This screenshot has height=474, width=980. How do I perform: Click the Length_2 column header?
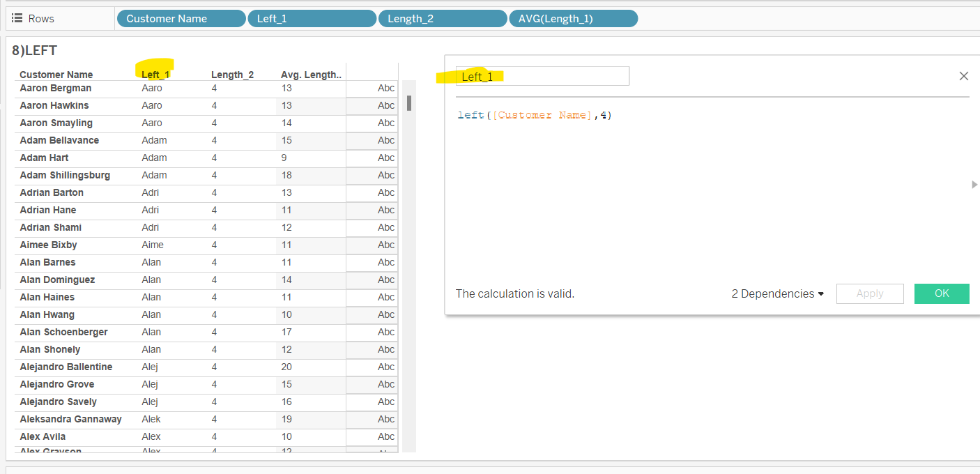pyautogui.click(x=232, y=75)
